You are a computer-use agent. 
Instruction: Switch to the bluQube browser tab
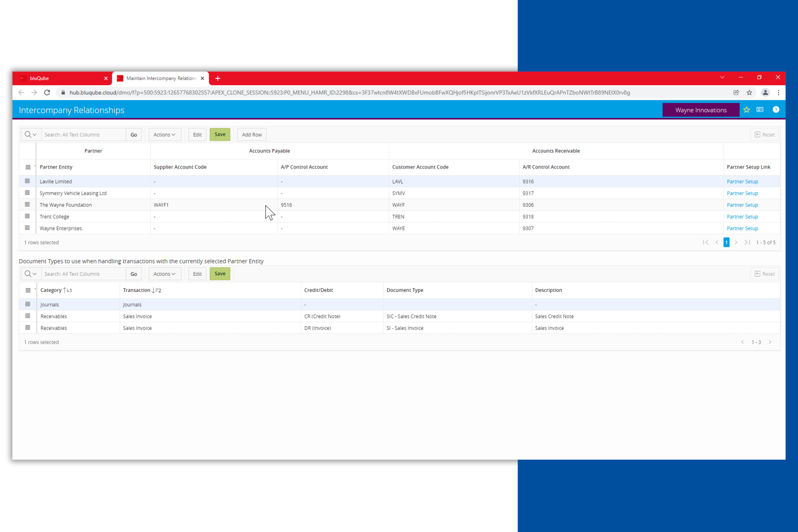click(62, 78)
